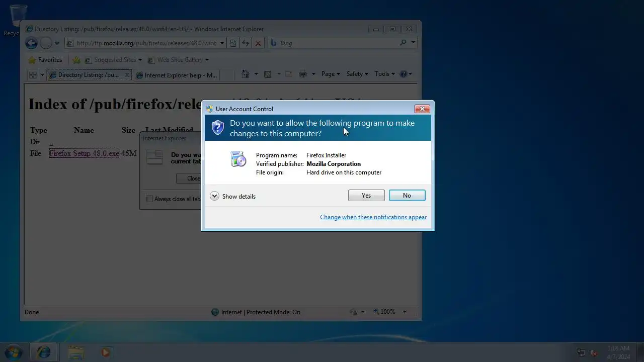
Task: Open Windows Explorer from taskbar
Action: 76,352
